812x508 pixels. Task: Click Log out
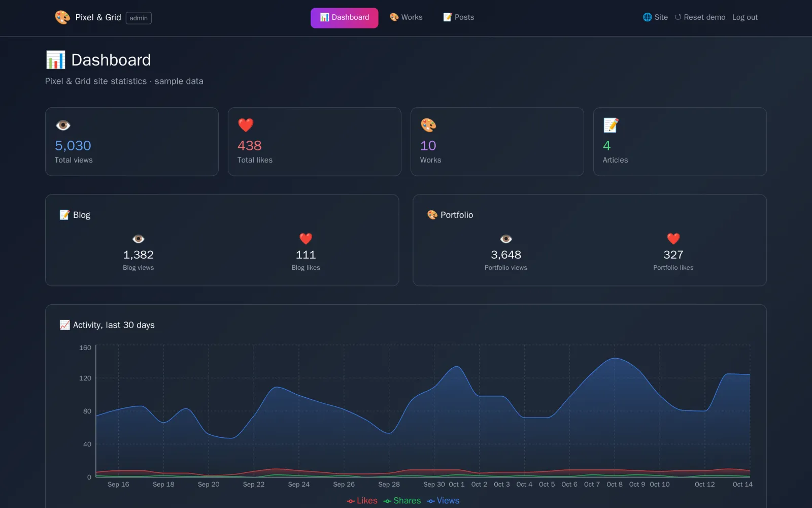pyautogui.click(x=745, y=17)
